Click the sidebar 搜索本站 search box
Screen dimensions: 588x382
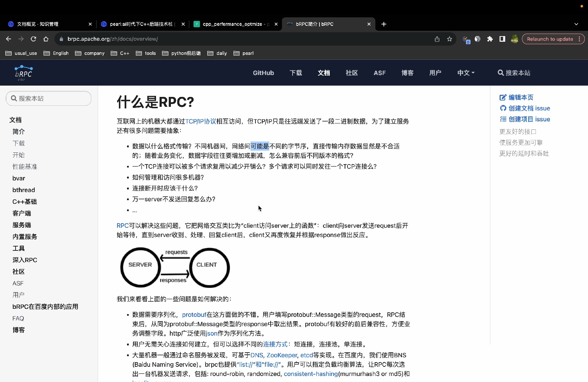tap(48, 98)
